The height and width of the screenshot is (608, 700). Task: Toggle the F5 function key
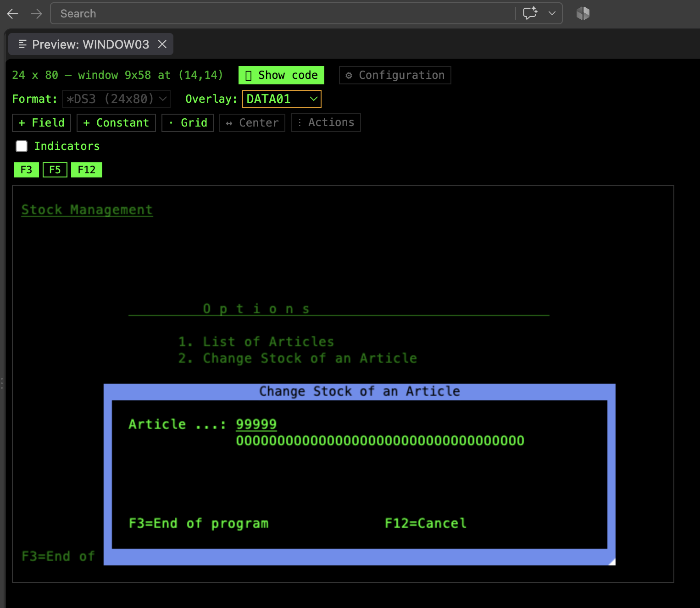coord(55,170)
